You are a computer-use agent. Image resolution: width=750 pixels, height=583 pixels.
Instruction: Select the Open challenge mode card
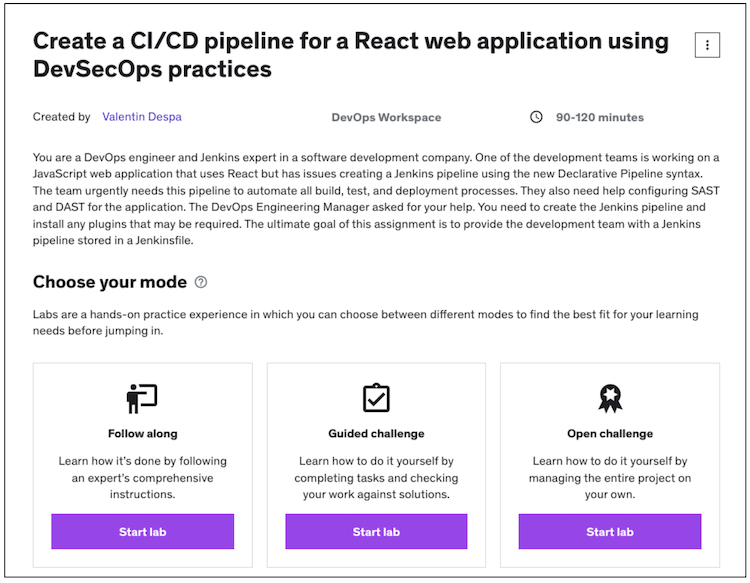610,470
